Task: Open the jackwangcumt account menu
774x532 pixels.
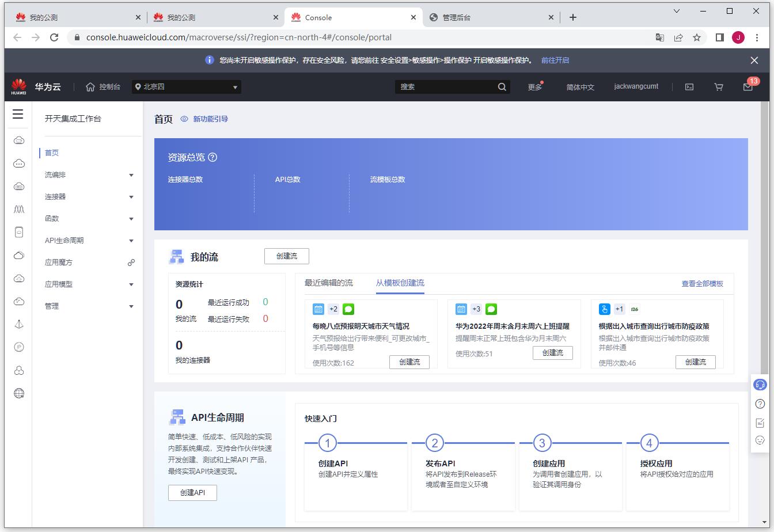Action: [x=636, y=86]
